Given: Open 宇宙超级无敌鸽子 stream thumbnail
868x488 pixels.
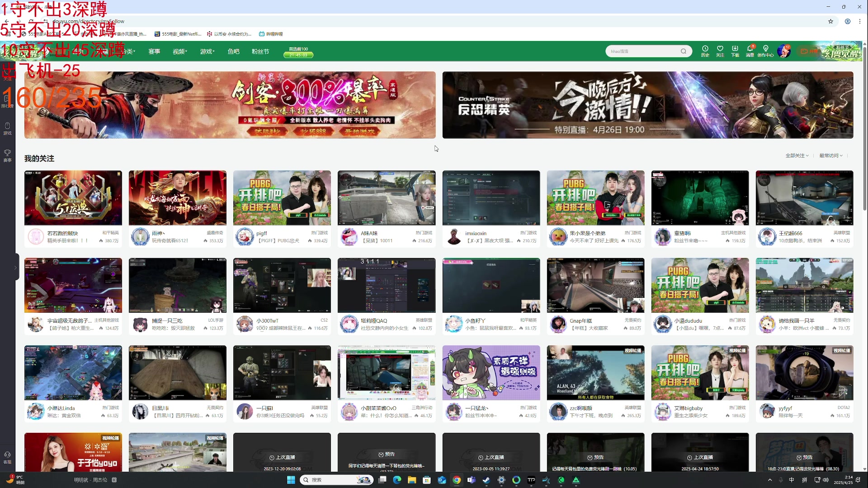Looking at the screenshot, I should click(x=73, y=285).
